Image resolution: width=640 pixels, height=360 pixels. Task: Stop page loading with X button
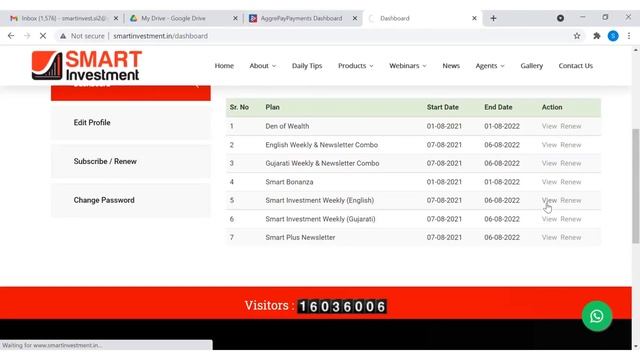pyautogui.click(x=43, y=36)
